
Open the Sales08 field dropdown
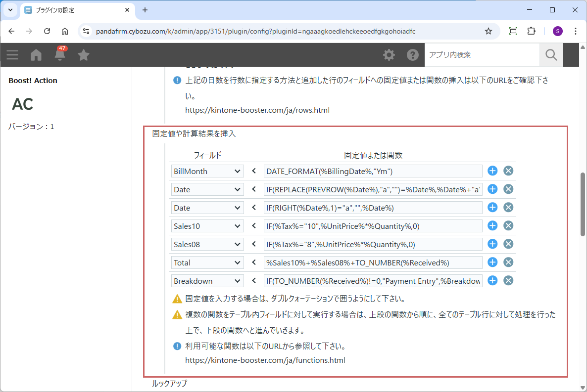[207, 245]
